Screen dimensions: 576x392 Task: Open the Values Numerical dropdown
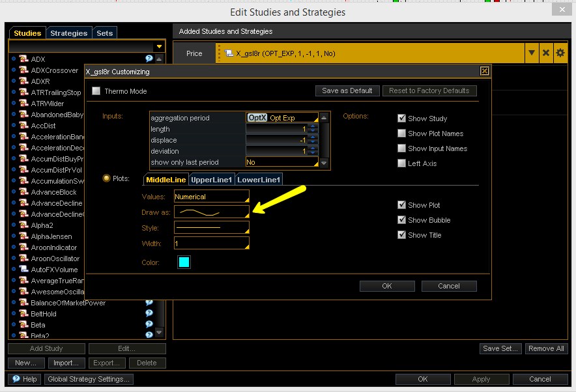212,197
